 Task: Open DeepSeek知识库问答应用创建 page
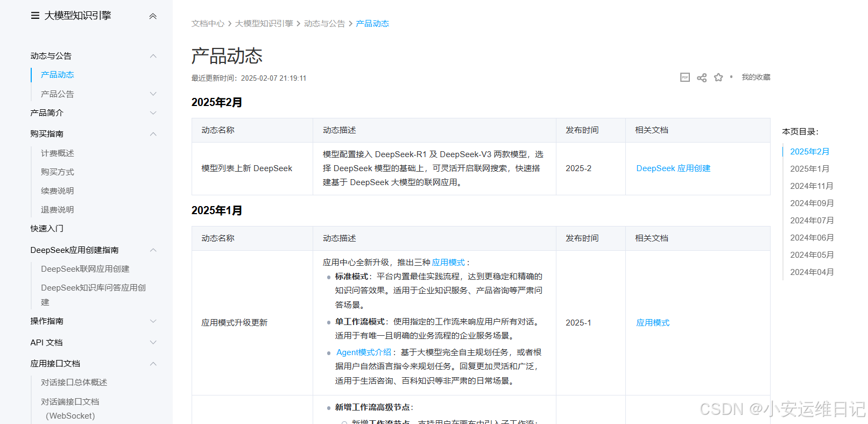tap(94, 295)
